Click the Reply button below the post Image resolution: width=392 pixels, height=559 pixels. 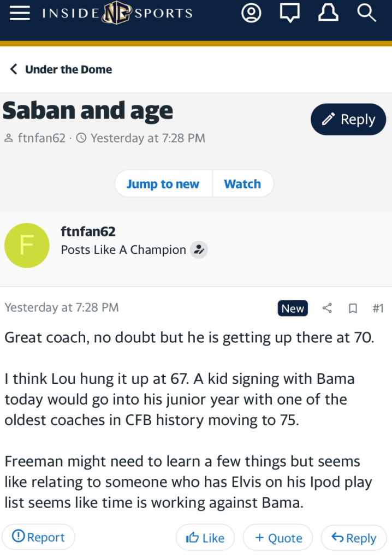pos(354,538)
